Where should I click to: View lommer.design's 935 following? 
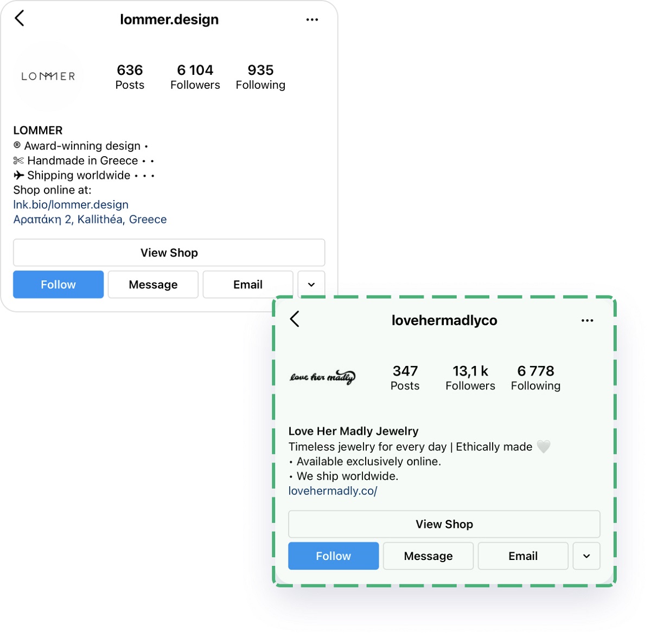point(260,77)
